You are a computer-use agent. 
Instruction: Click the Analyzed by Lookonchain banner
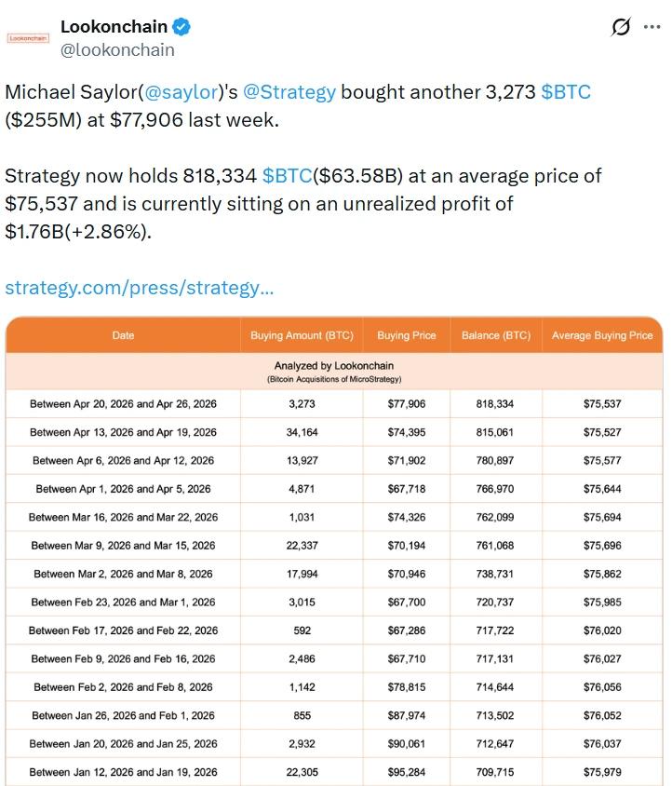click(x=336, y=370)
